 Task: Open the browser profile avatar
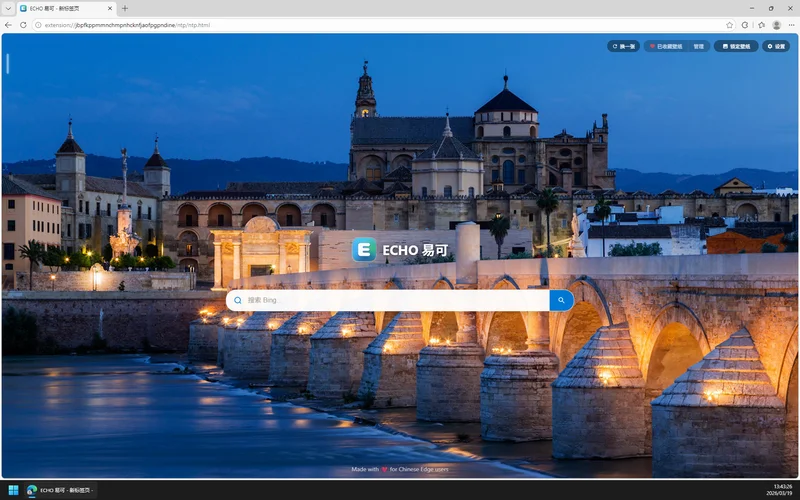(x=776, y=24)
